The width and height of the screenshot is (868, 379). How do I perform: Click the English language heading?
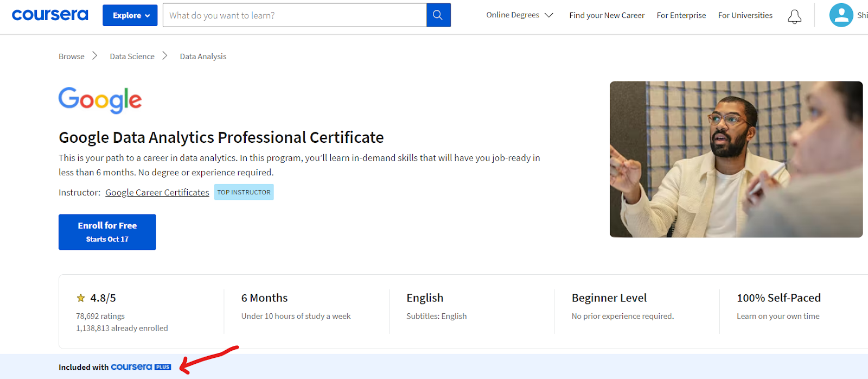(425, 298)
